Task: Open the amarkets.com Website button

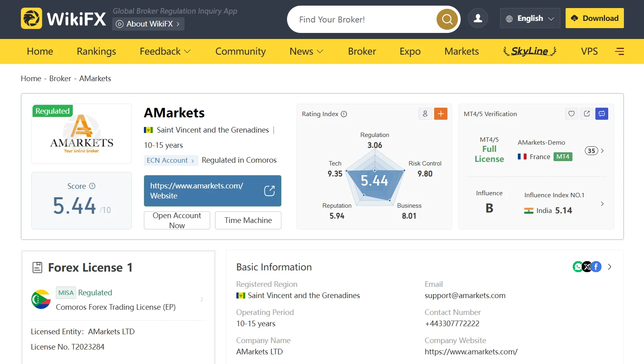Action: pos(213,191)
